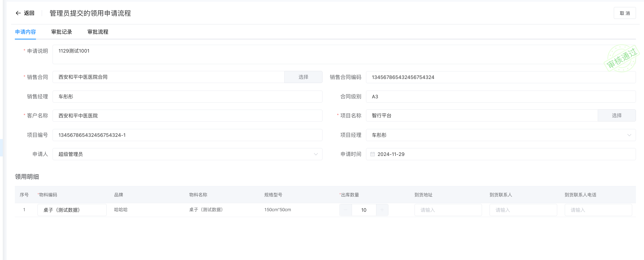Expand the 申请人 dropdown
Image resolution: width=644 pixels, height=260 pixels.
point(316,154)
